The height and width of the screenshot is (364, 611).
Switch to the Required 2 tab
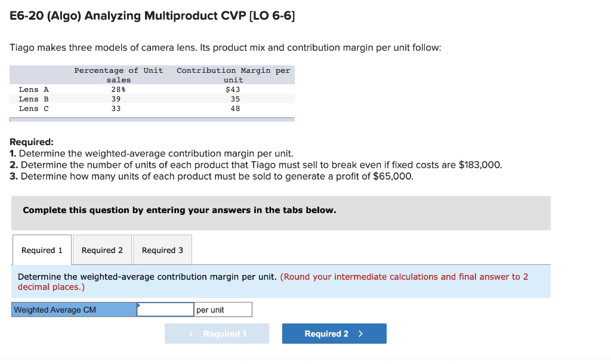(101, 249)
